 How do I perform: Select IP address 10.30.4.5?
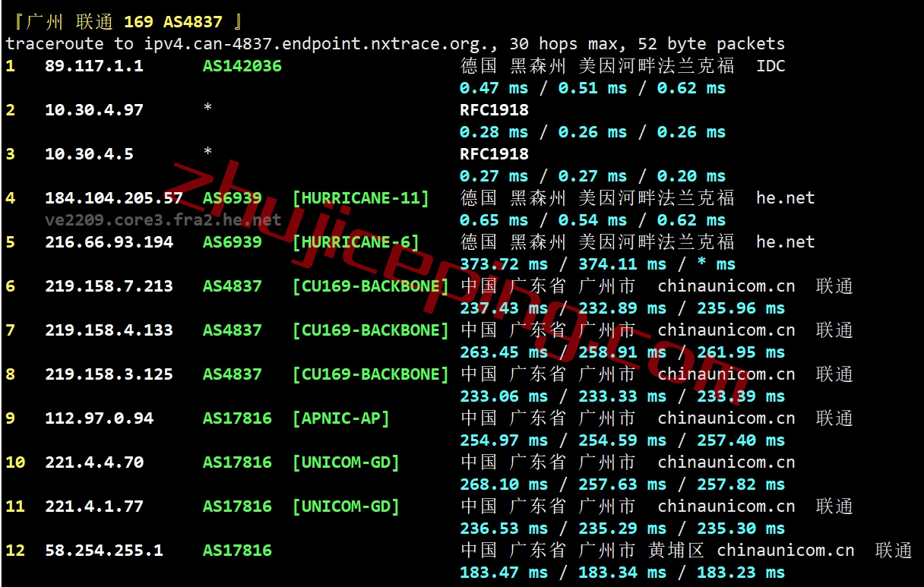click(x=89, y=154)
